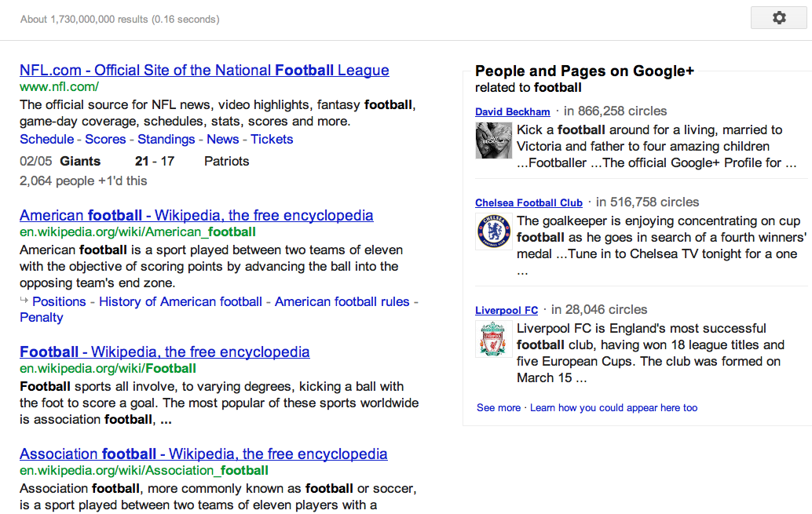Click the Liverpool FC crest icon

tap(493, 339)
